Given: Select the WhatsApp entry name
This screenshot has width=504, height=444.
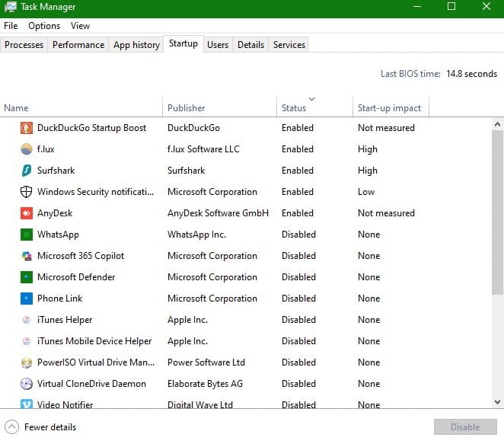Looking at the screenshot, I should 58,235.
